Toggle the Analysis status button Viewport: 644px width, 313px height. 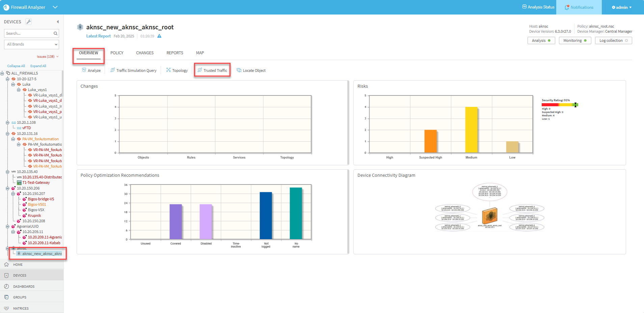[x=541, y=40]
